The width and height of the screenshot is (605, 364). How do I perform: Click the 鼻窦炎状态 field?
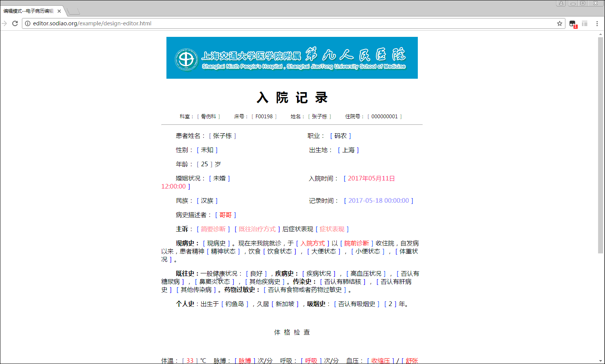coord(214,282)
